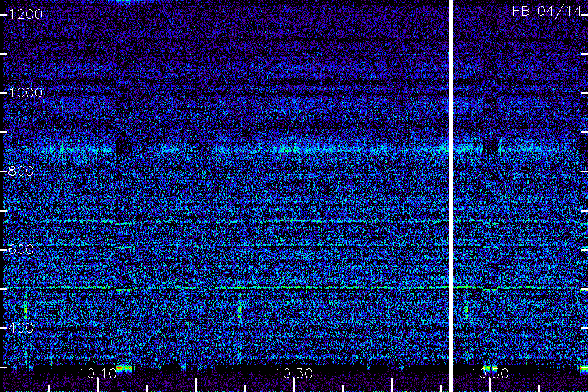Click the 1200 frequency axis label

pos(25,14)
